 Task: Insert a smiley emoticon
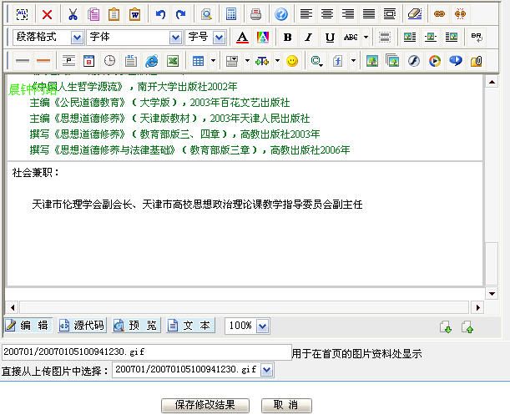291,61
